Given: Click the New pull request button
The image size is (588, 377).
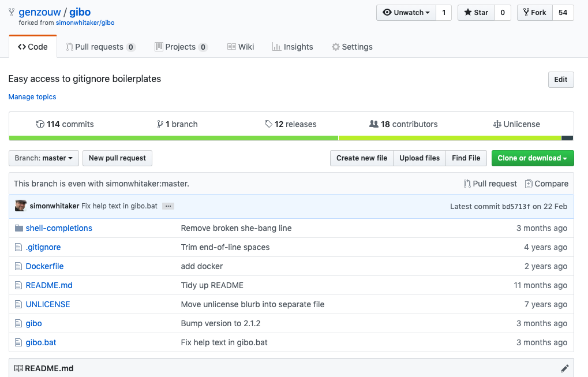Looking at the screenshot, I should coord(117,158).
